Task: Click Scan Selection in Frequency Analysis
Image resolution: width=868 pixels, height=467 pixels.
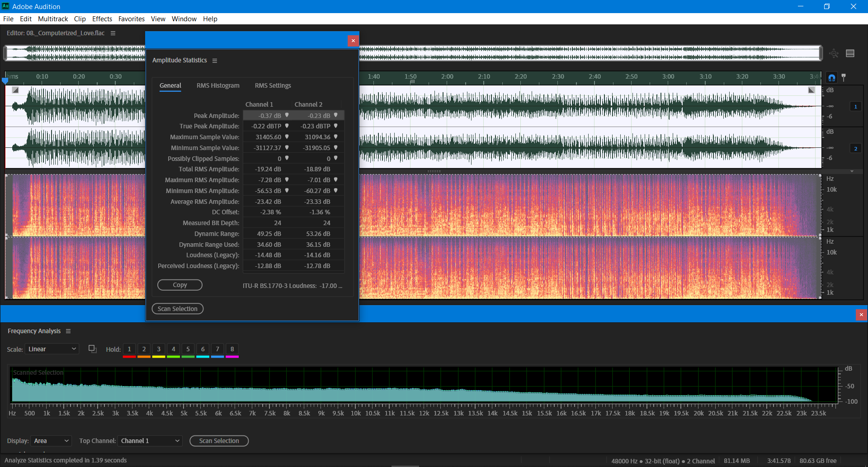Action: [219, 441]
